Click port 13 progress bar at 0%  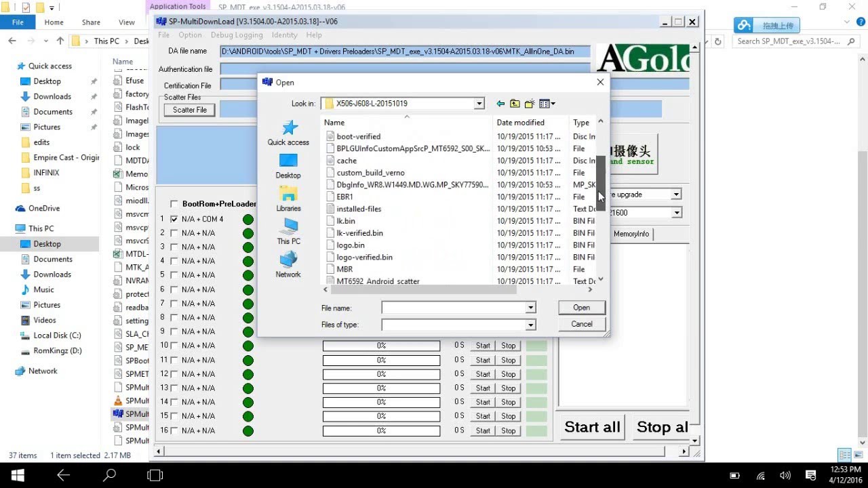click(x=382, y=388)
